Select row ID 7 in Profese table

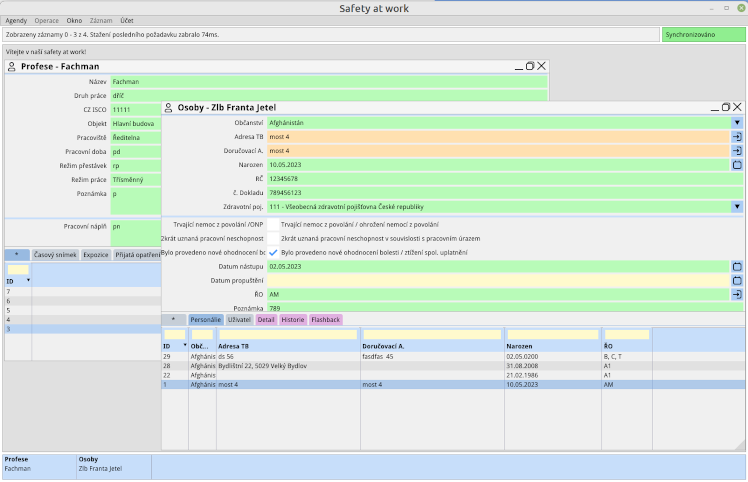83,292
